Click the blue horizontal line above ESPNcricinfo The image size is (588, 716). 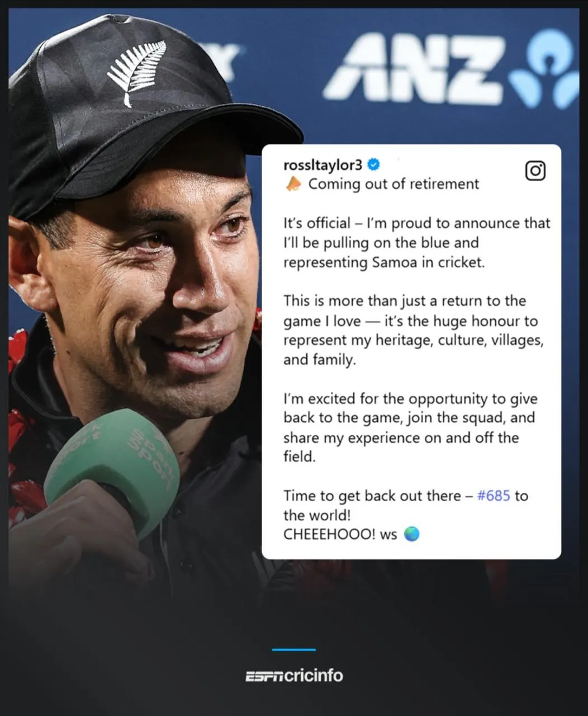(x=294, y=649)
